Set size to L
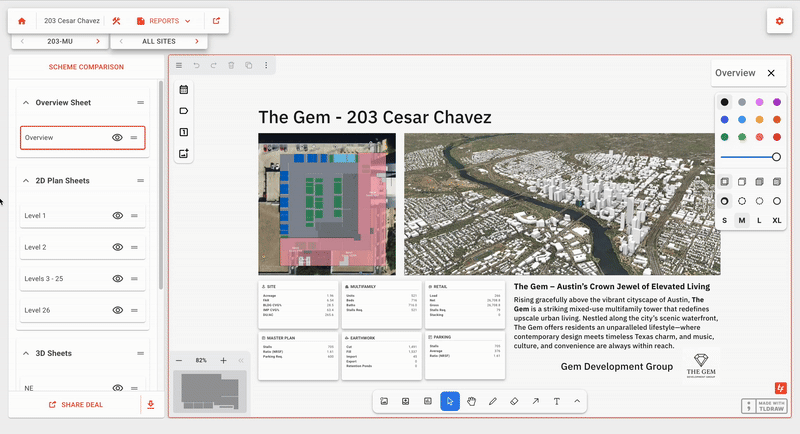The image size is (800, 434). coord(759,220)
